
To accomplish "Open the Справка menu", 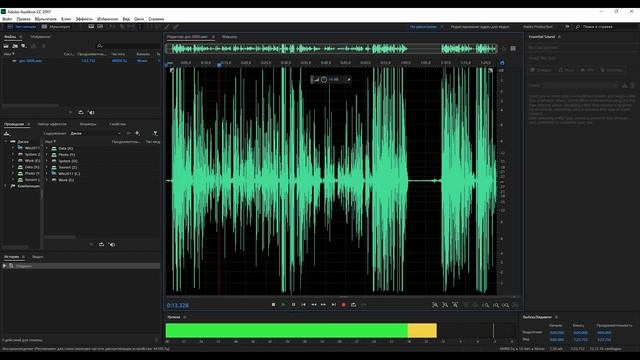I will [156, 19].
